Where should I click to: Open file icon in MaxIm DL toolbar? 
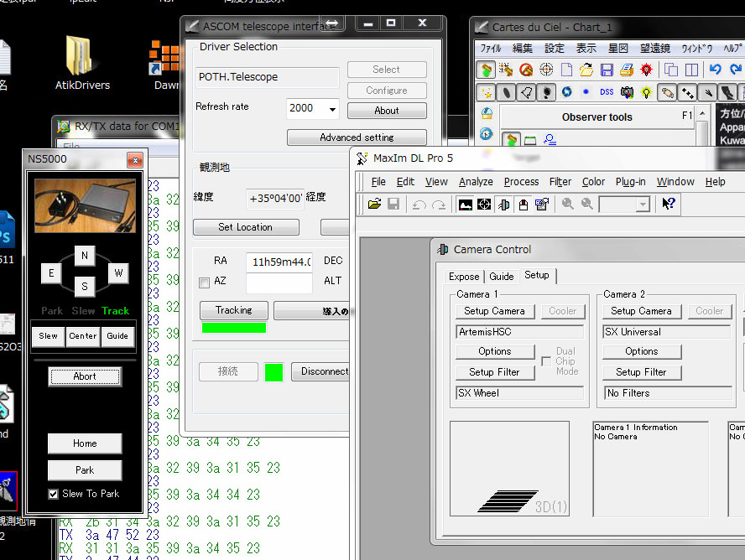(x=374, y=204)
